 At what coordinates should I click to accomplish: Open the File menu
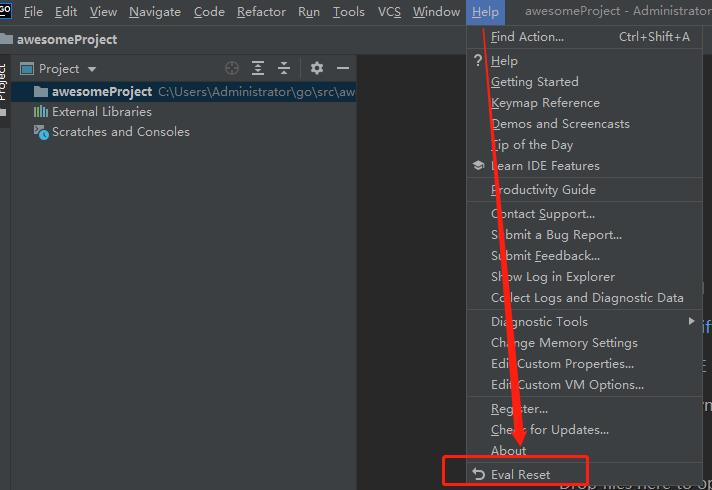pos(33,12)
